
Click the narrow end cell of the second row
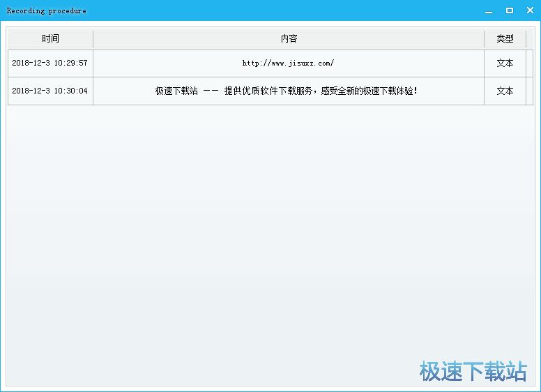tap(530, 91)
